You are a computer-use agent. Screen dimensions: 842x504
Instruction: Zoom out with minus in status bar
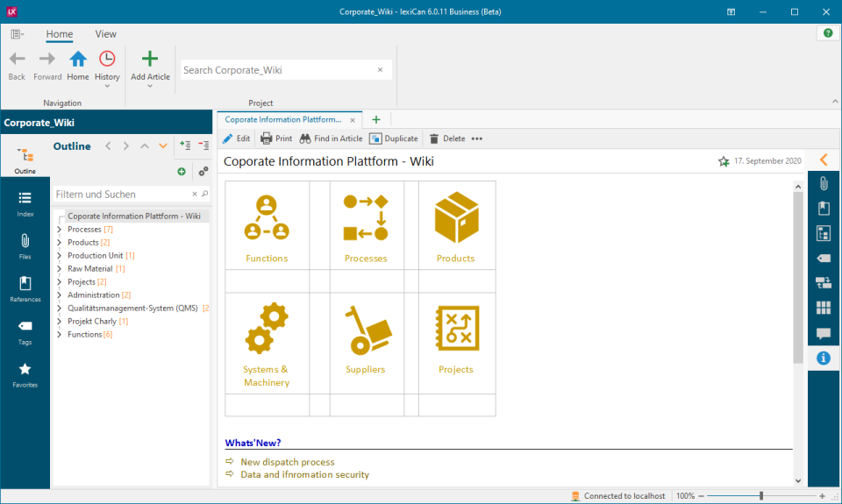tap(702, 496)
